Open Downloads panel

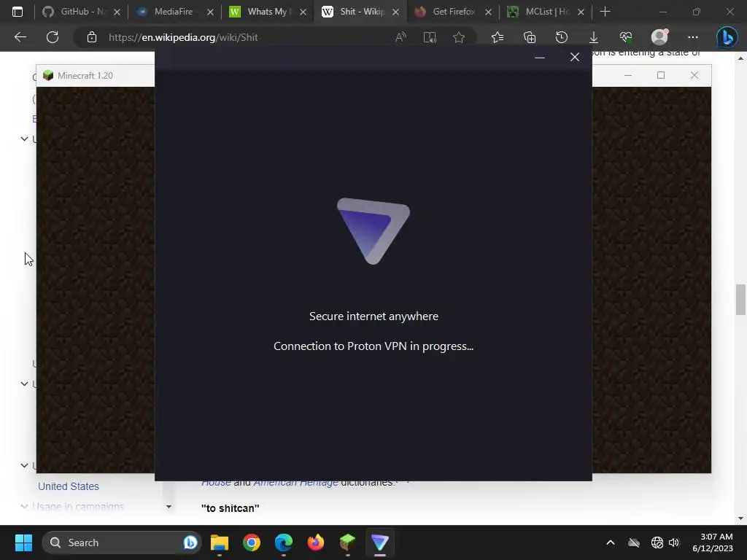[x=594, y=37]
